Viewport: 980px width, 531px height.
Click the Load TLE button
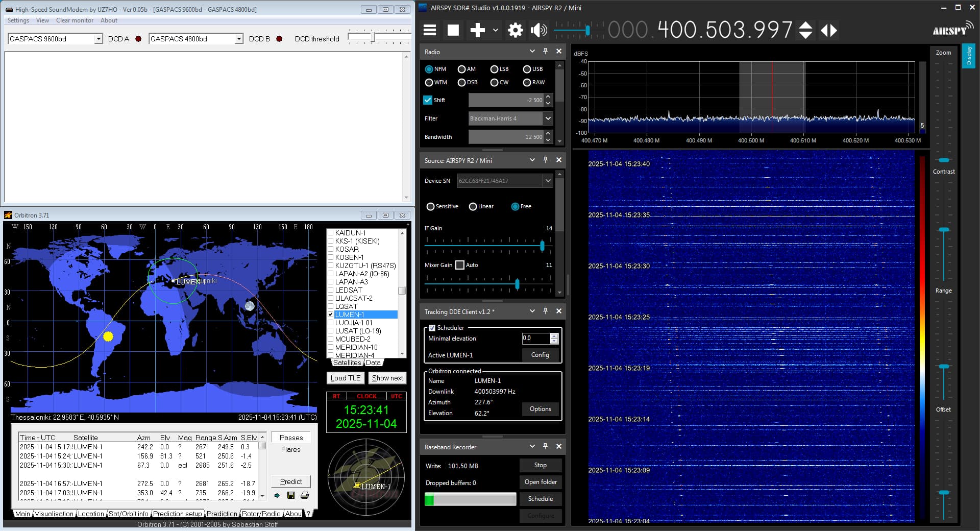coord(345,378)
